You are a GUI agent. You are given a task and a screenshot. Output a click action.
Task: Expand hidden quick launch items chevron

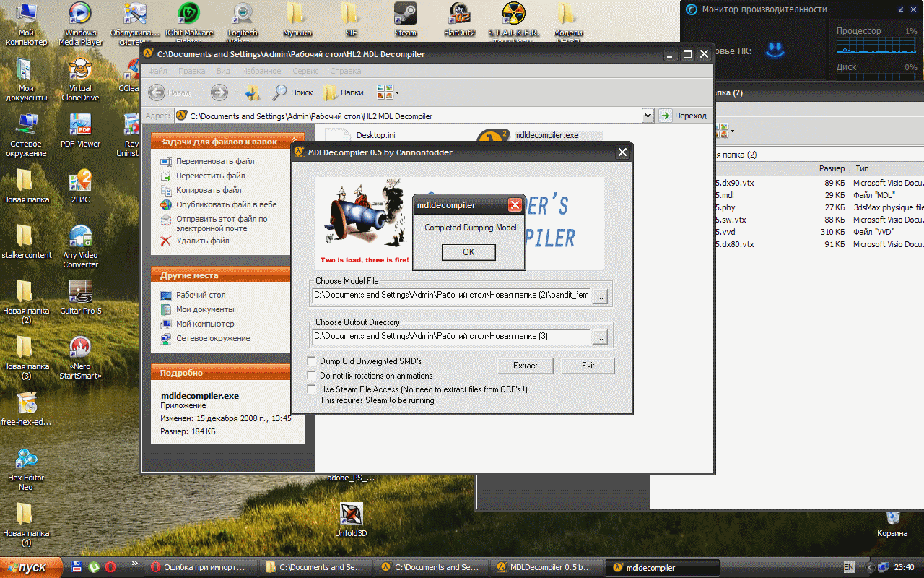[134, 563]
